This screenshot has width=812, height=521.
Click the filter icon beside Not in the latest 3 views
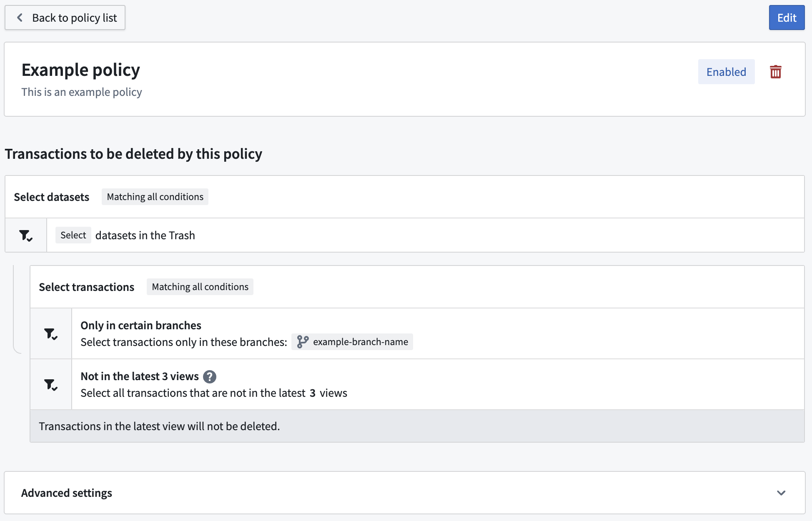(51, 385)
